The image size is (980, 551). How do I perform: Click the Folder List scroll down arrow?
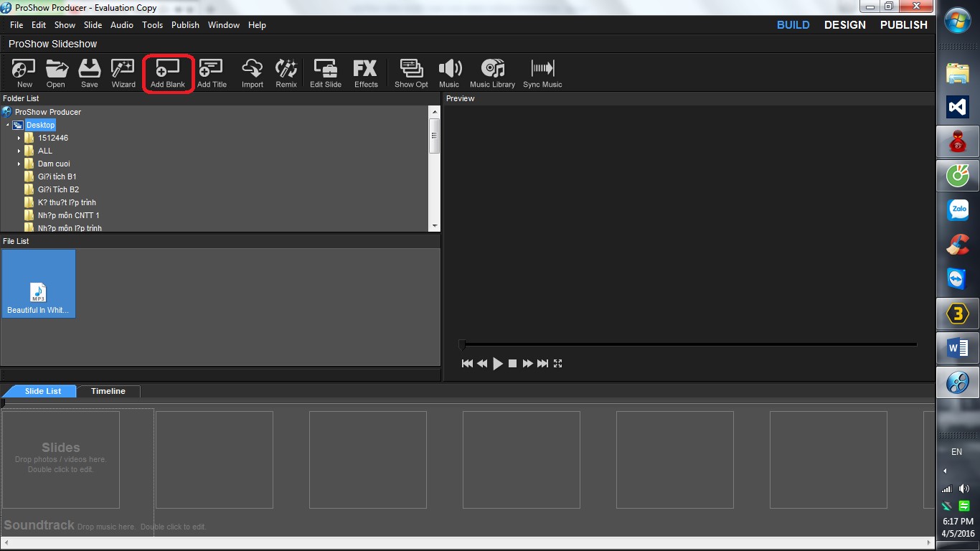point(434,225)
